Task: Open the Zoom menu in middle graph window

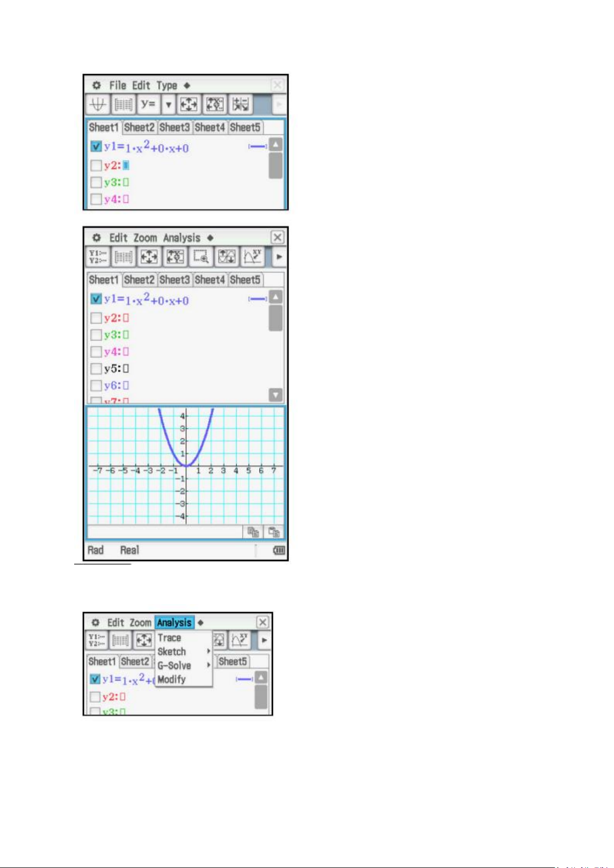Action: pos(145,238)
